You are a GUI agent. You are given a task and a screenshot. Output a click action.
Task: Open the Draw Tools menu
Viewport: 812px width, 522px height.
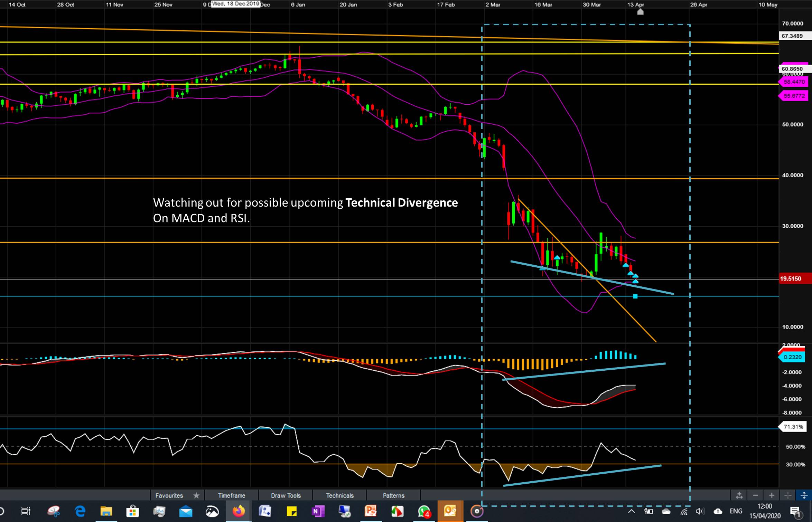(x=286, y=495)
